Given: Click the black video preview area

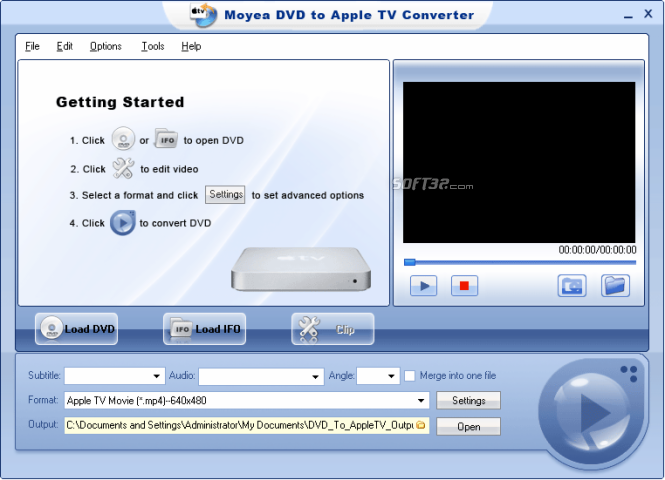Looking at the screenshot, I should coord(519,162).
